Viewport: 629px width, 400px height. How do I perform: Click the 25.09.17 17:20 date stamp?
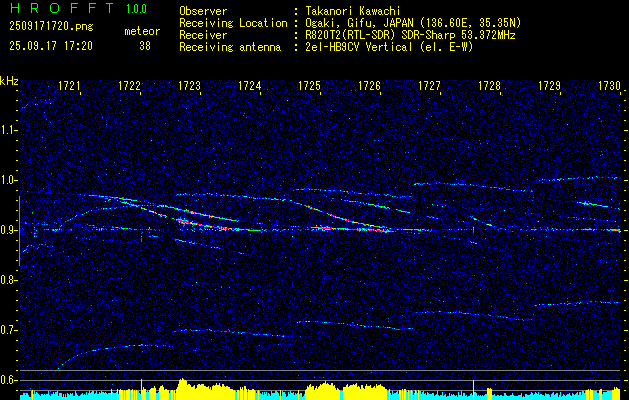[x=50, y=46]
